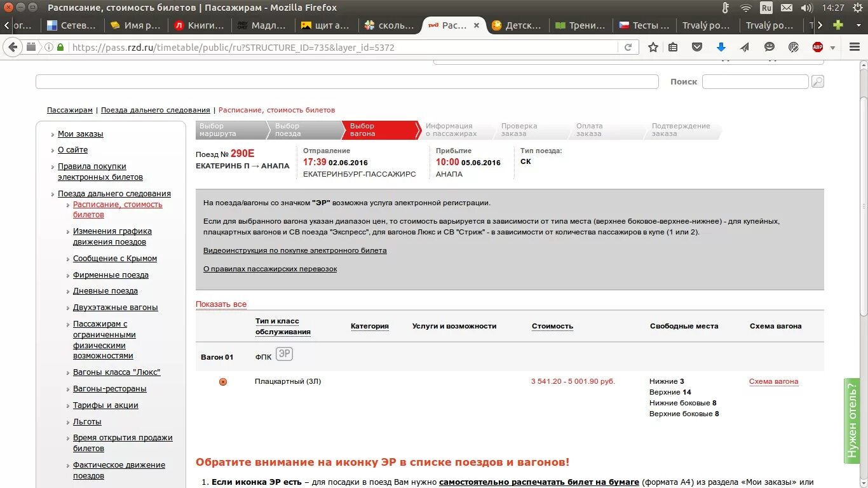Open the Wi-Fi network indicator
The height and width of the screenshot is (488, 868).
coord(746,8)
